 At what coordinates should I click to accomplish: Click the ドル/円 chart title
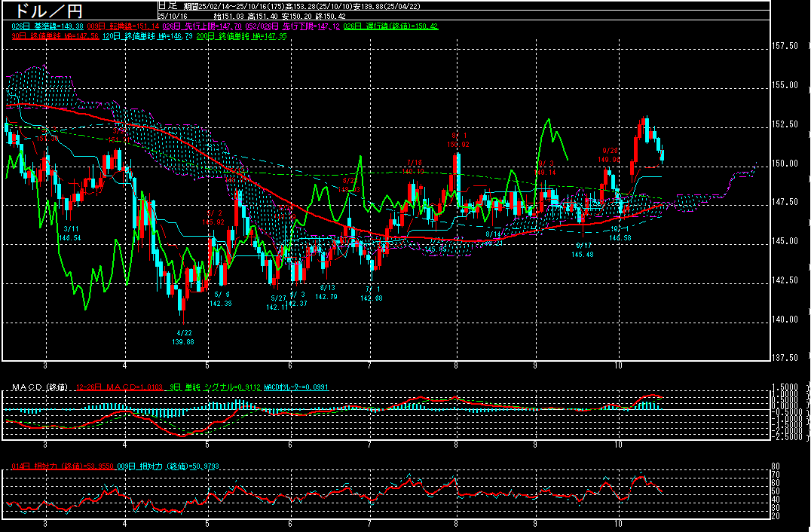tap(45, 11)
